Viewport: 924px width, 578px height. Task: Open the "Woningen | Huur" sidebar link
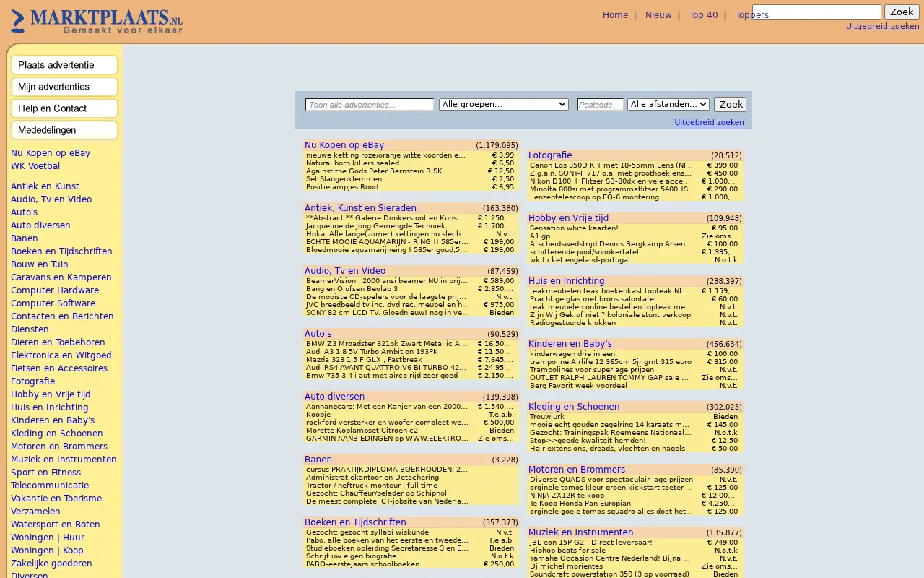coord(48,538)
